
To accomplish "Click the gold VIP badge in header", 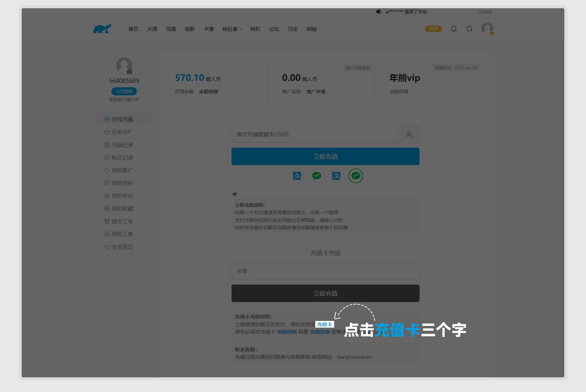I will click(433, 29).
